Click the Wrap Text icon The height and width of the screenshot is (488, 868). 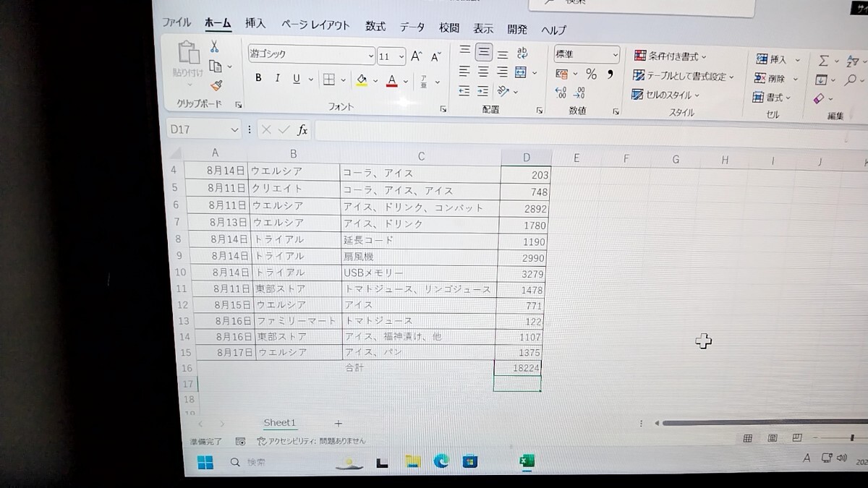point(522,53)
